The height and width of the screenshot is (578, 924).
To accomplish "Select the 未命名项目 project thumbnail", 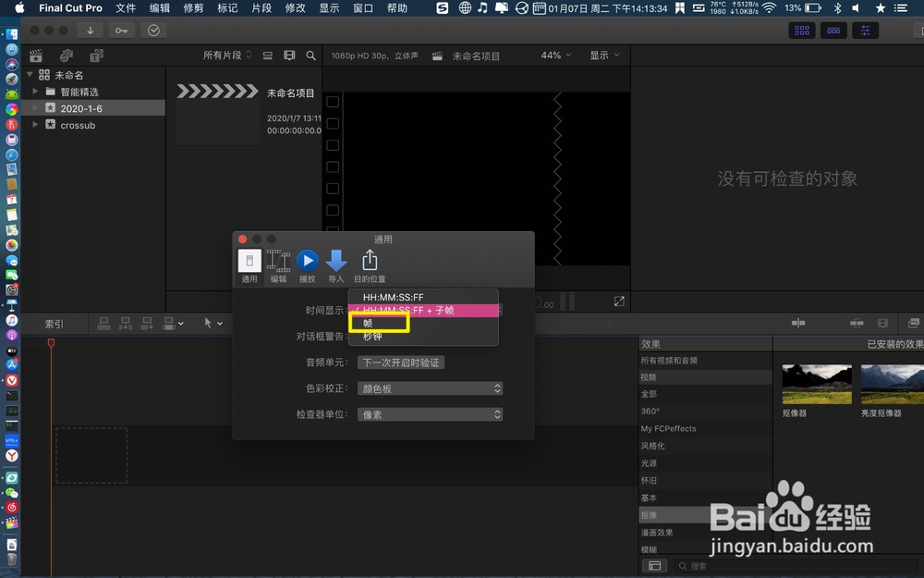I will [217, 114].
